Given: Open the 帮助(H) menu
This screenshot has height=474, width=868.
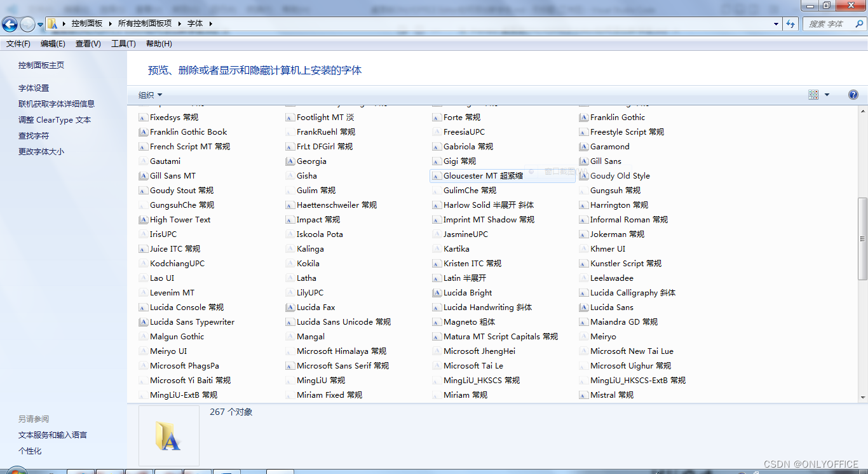Looking at the screenshot, I should coord(159,44).
